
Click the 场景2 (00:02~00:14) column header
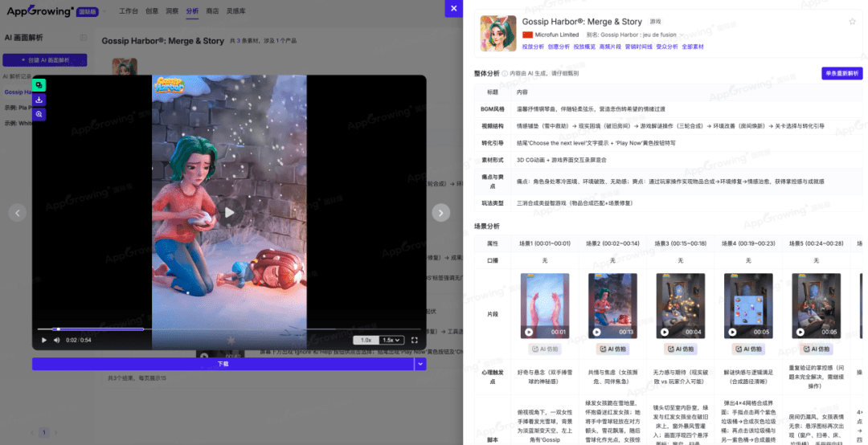pos(612,243)
